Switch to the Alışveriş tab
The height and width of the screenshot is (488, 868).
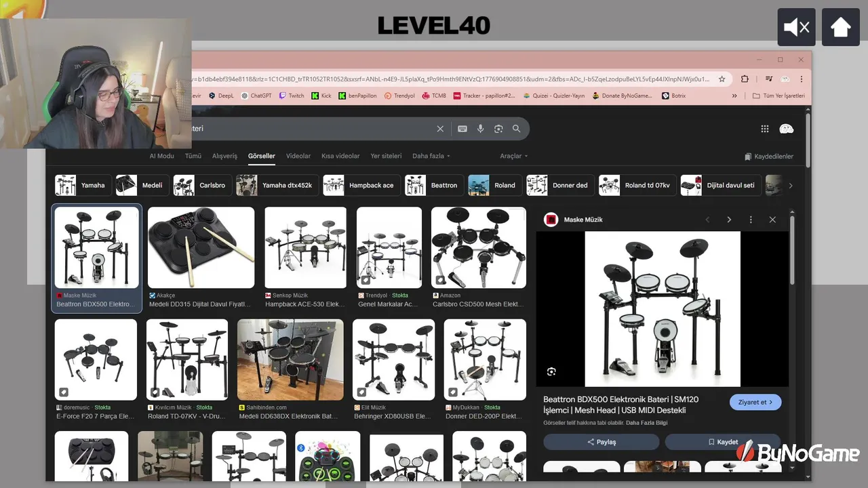point(225,156)
